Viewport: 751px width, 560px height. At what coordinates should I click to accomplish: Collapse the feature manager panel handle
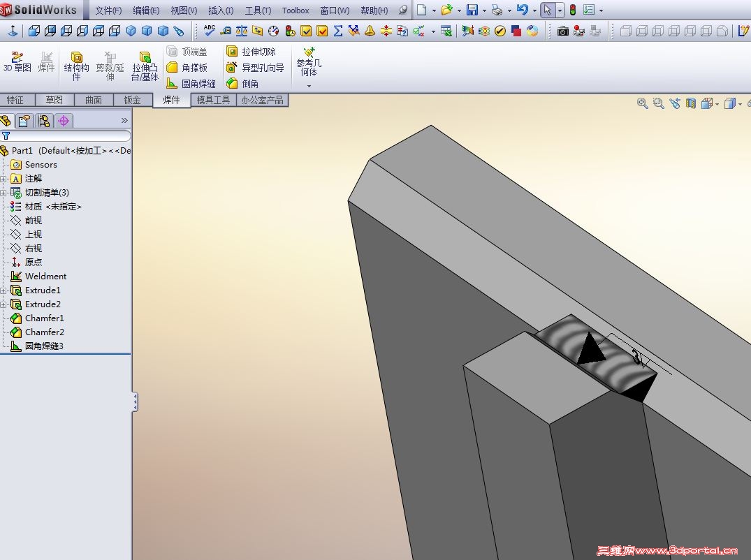point(136,402)
